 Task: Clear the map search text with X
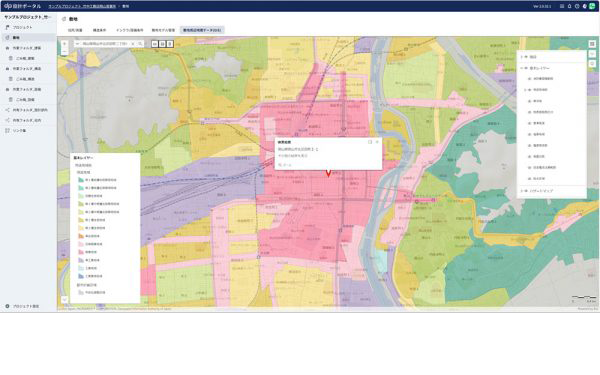click(x=133, y=44)
